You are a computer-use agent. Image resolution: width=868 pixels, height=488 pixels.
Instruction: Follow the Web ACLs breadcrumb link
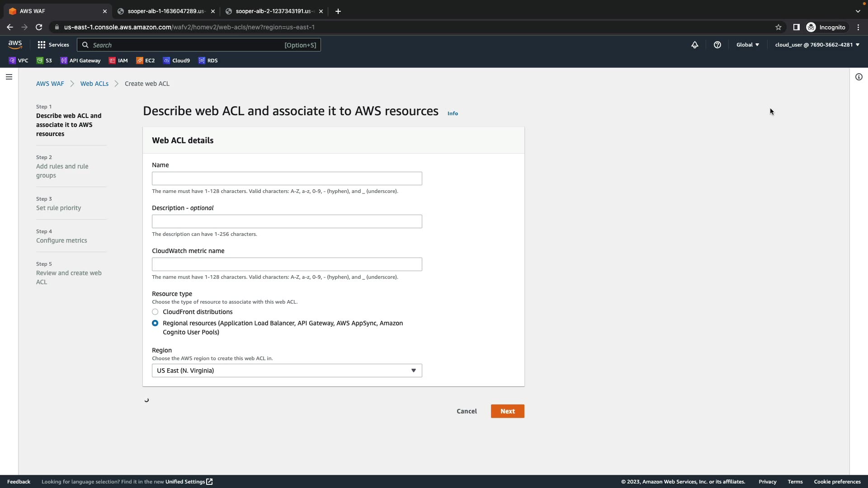coord(94,84)
